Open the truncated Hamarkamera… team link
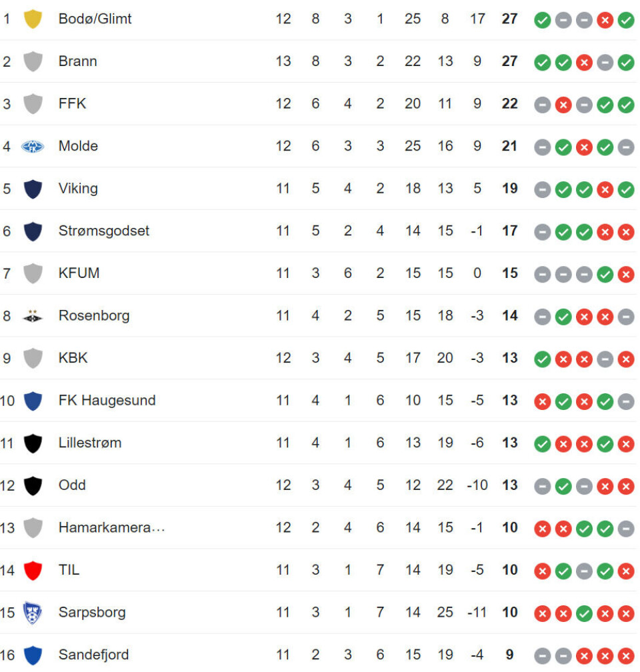The image size is (640, 672). click(111, 528)
